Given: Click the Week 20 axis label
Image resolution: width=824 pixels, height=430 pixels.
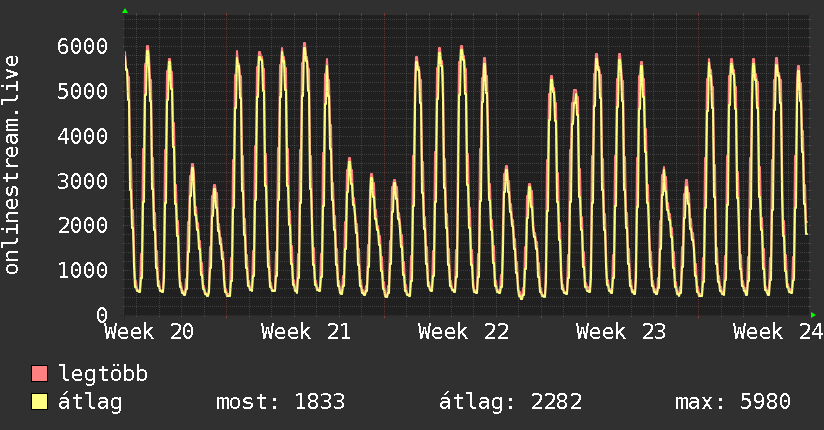Looking at the screenshot, I should tap(149, 332).
